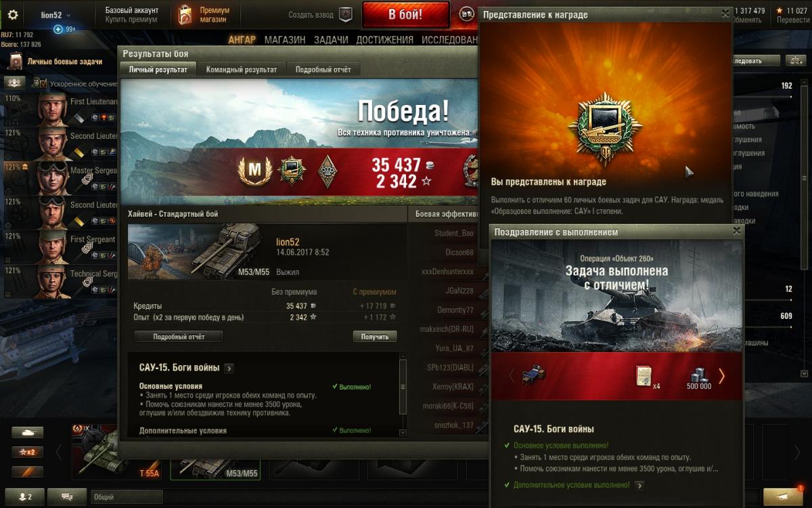The image size is (812, 508).
Task: Toggle the tank-type carousel filter button
Action: (27, 432)
